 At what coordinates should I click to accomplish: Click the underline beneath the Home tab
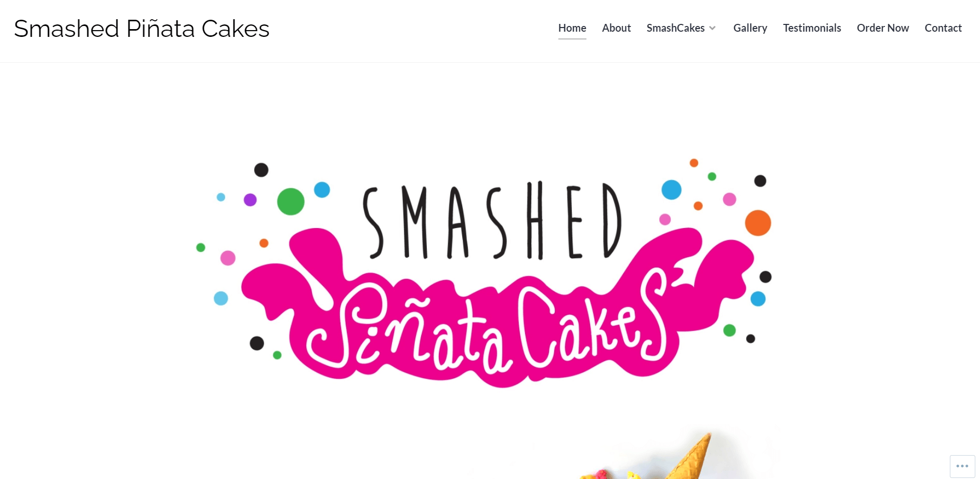[572, 38]
